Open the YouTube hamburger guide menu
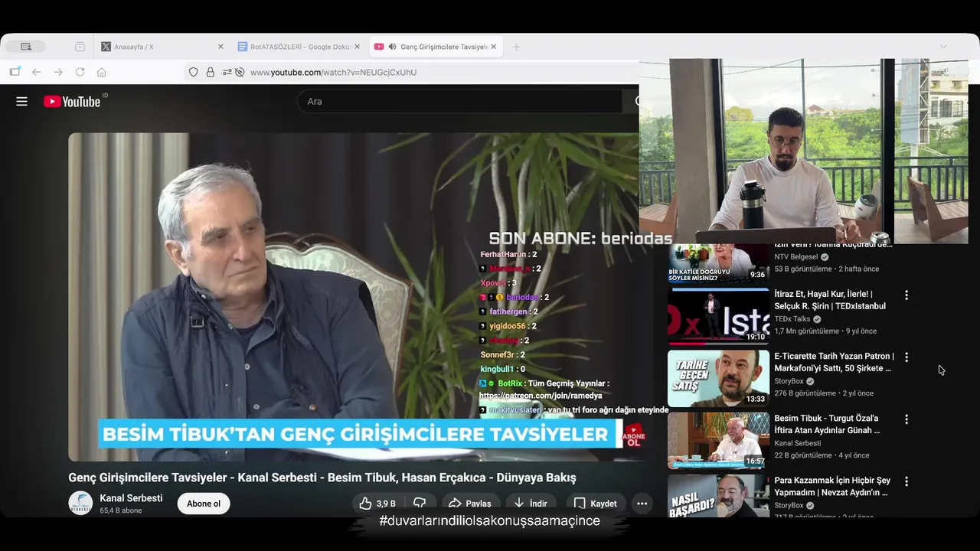The height and width of the screenshot is (551, 980). [21, 101]
